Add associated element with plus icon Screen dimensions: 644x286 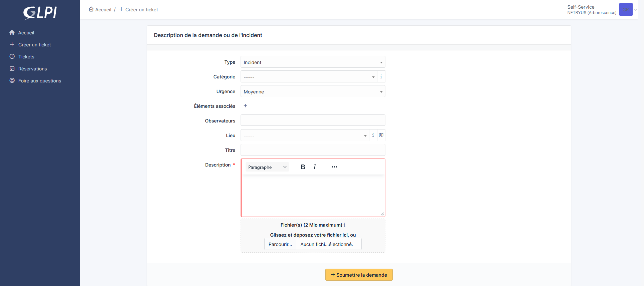pos(246,106)
